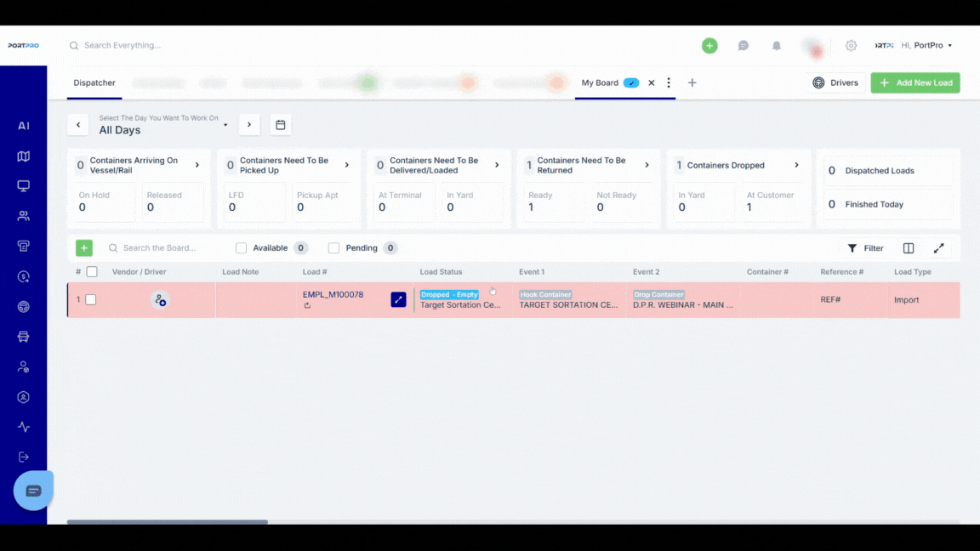Open load EMPL_M100078 link

333,294
